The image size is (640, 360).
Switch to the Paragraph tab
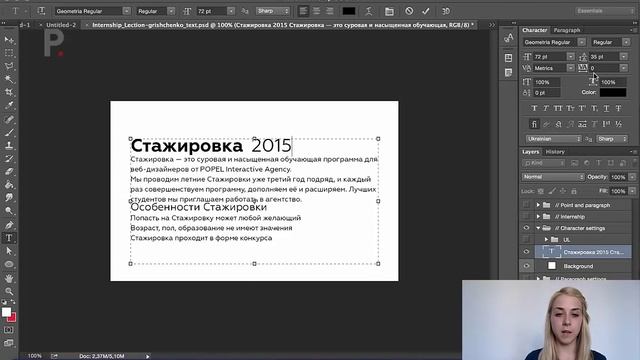coord(567,30)
